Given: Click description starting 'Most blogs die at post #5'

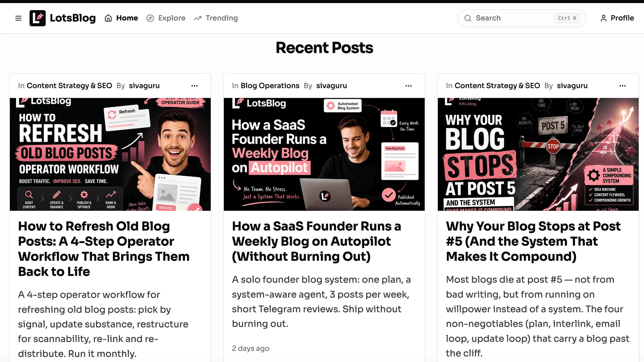Looking at the screenshot, I should tap(538, 316).
